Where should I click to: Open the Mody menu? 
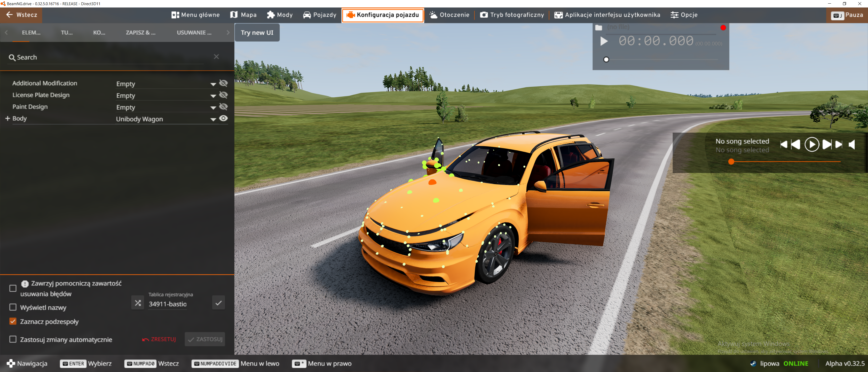click(x=280, y=15)
